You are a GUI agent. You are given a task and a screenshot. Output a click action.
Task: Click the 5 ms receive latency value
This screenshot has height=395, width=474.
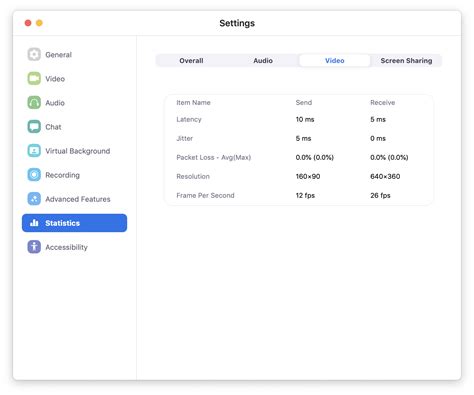pos(378,119)
